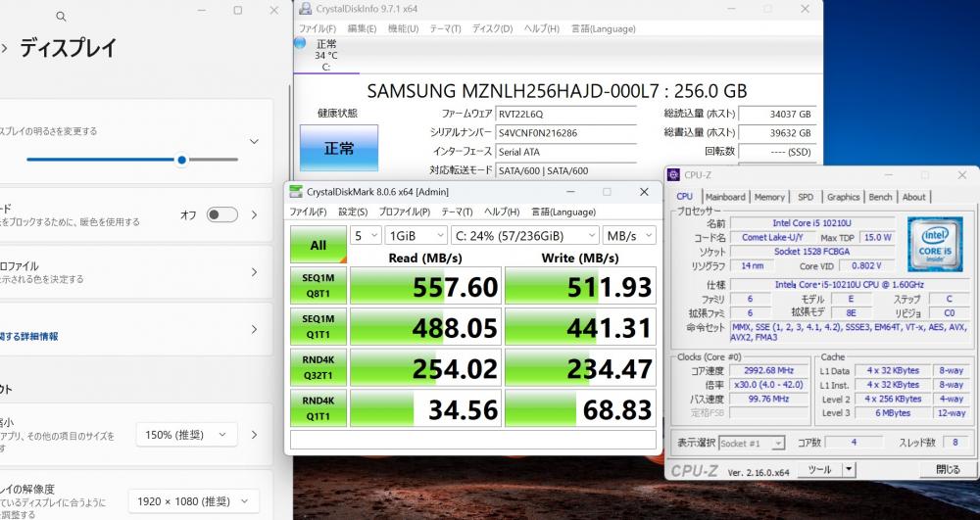Click the green All benchmark button
Viewport: 980px width, 520px height.
318,245
